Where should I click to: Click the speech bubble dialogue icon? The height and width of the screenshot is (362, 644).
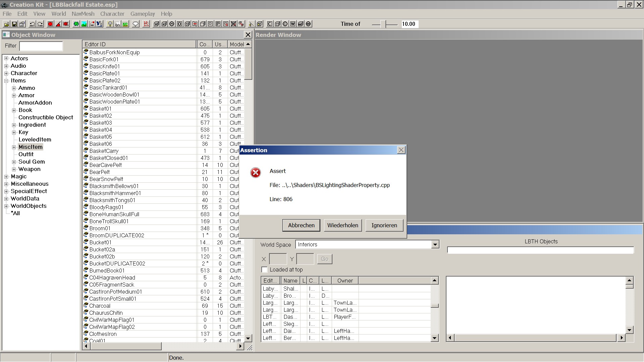[x=136, y=24]
